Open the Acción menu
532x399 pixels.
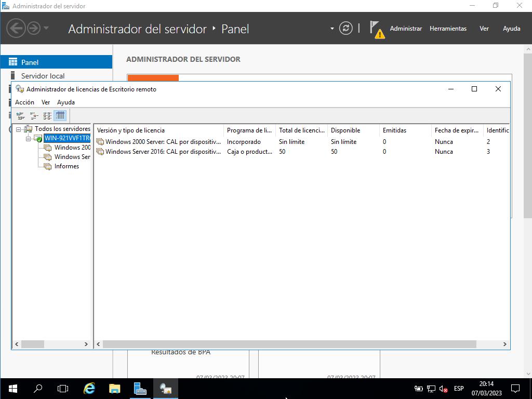pos(24,102)
